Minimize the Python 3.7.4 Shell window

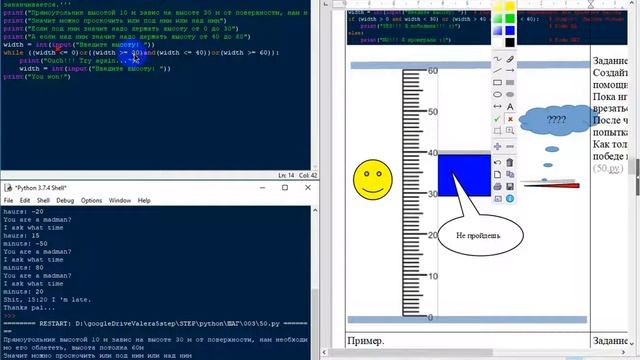[x=262, y=187]
